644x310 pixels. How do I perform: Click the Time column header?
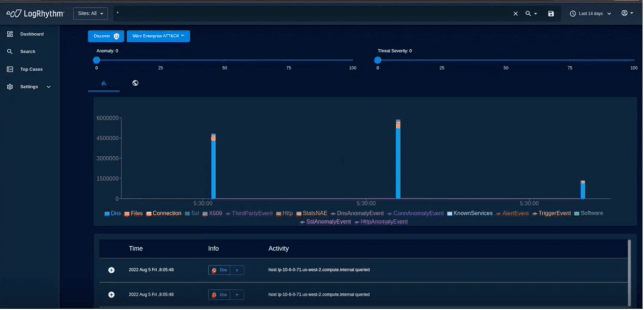click(x=136, y=249)
